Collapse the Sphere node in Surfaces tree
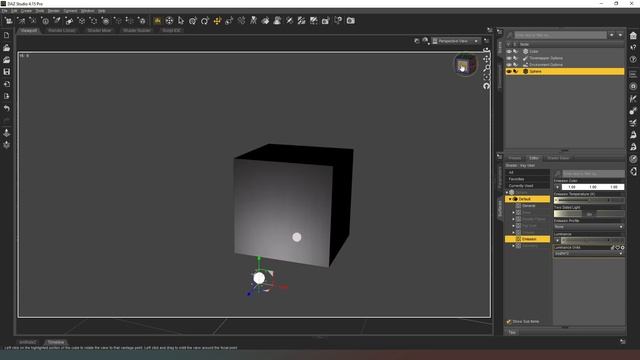The width and height of the screenshot is (640, 360). pyautogui.click(x=507, y=192)
